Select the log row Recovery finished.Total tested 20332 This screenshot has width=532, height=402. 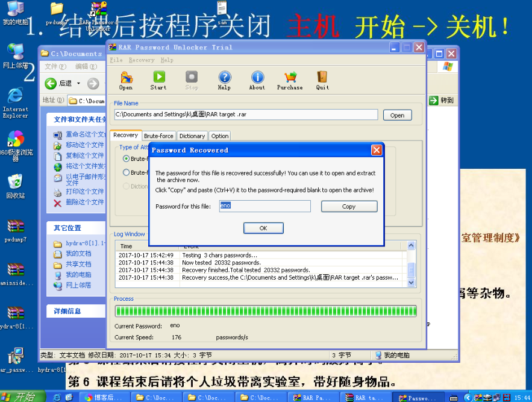(260, 270)
